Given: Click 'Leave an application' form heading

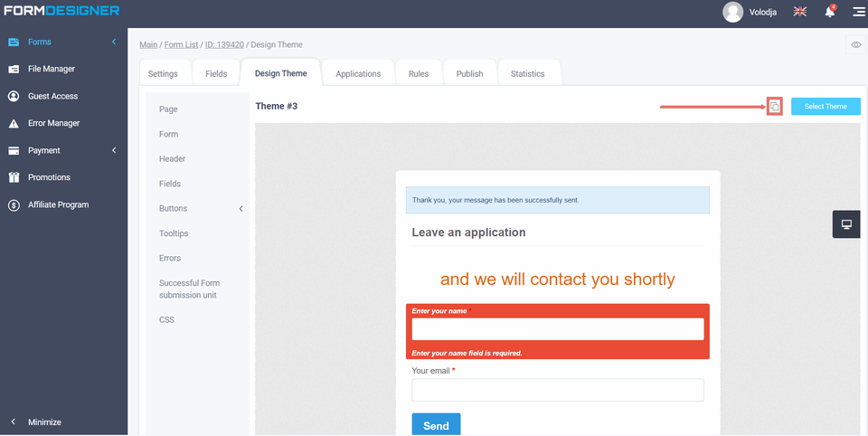Looking at the screenshot, I should 468,232.
